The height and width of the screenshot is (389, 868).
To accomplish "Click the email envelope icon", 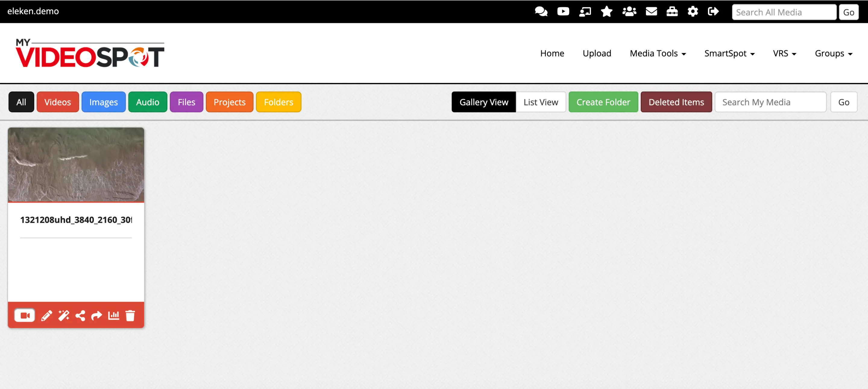I will [x=651, y=11].
